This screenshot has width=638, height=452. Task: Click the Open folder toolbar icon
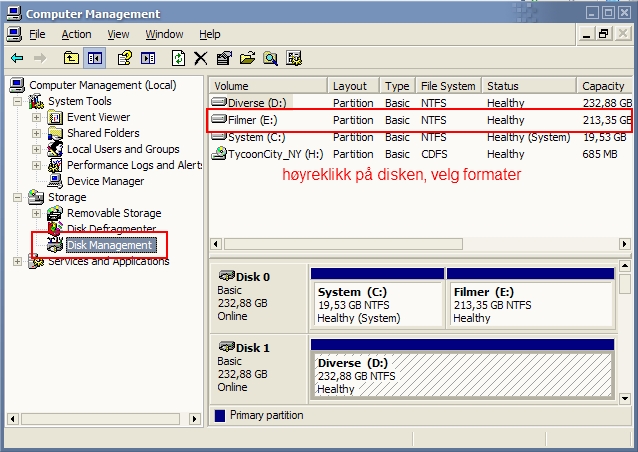[x=247, y=58]
